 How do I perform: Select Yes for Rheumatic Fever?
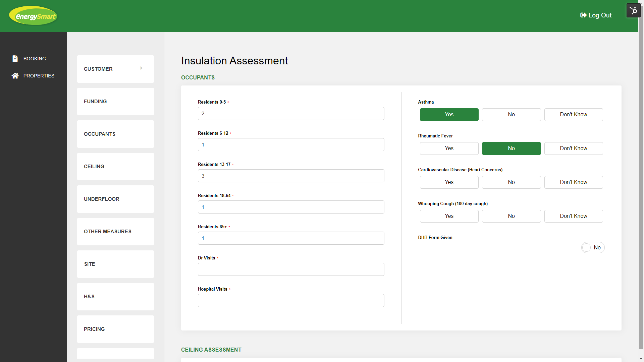[x=449, y=148]
